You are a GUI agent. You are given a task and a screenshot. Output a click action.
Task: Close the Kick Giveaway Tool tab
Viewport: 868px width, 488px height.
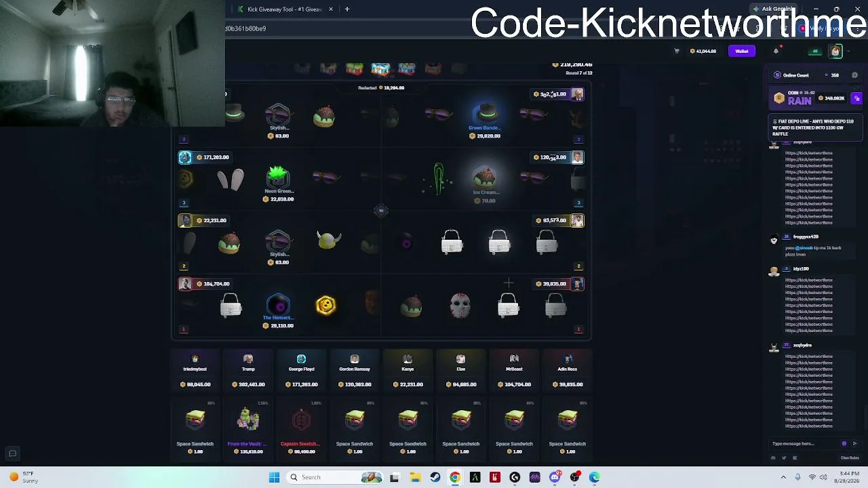tap(331, 9)
